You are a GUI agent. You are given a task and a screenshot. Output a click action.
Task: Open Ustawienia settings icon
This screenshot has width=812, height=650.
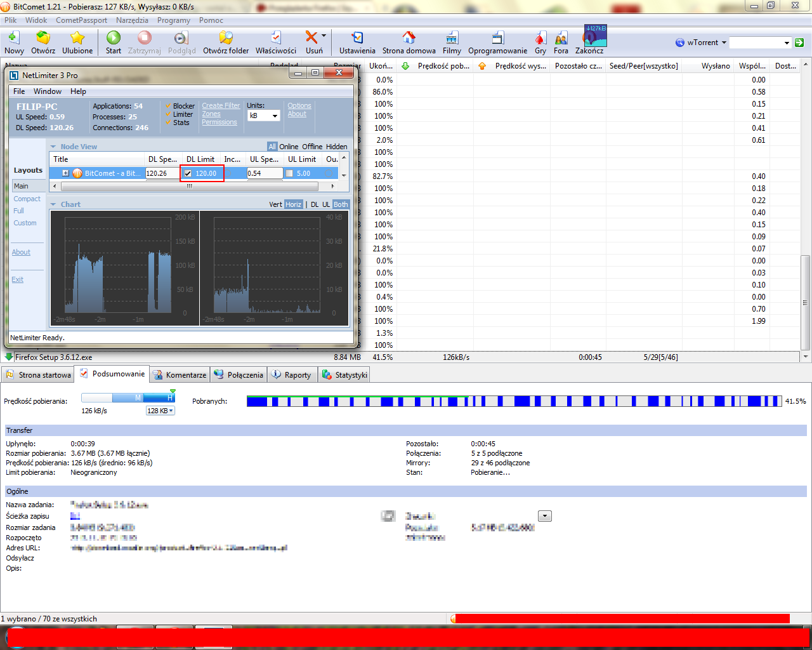[x=357, y=37]
